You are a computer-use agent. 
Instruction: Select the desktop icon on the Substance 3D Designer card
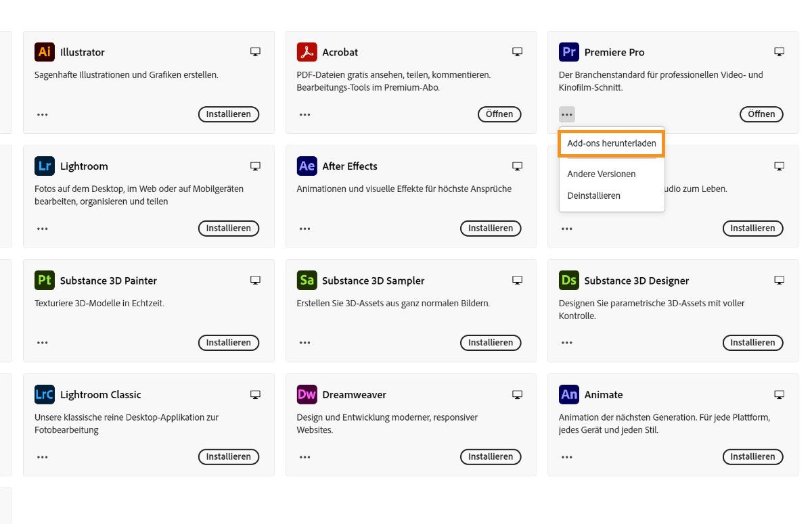tap(779, 279)
